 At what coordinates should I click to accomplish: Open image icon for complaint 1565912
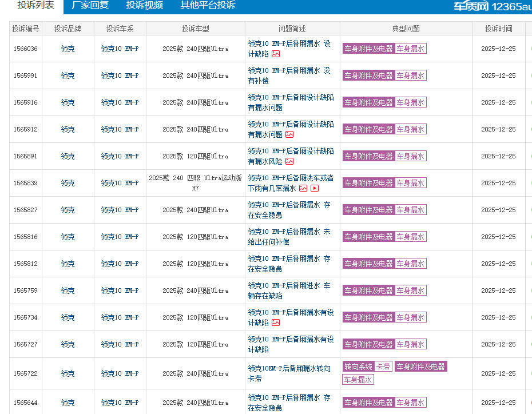point(289,134)
